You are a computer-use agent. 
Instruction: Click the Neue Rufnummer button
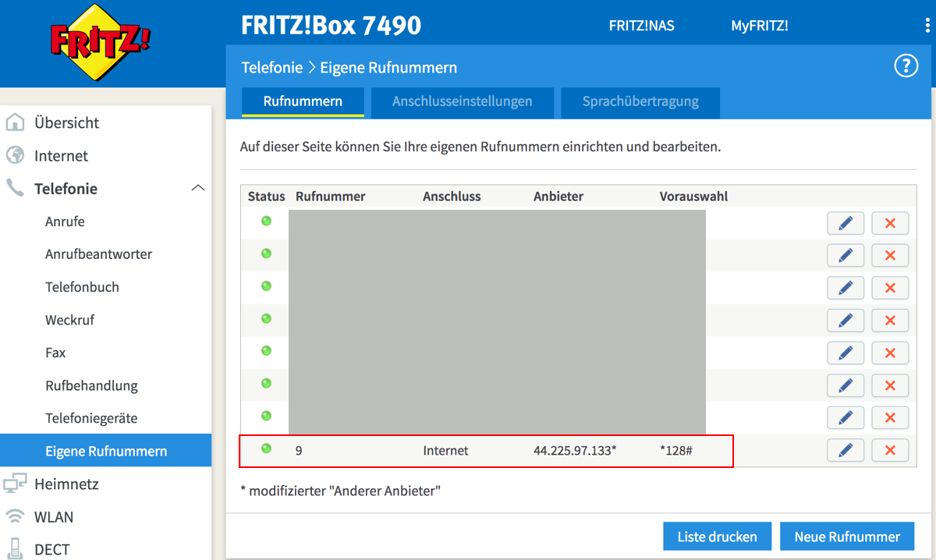(847, 537)
